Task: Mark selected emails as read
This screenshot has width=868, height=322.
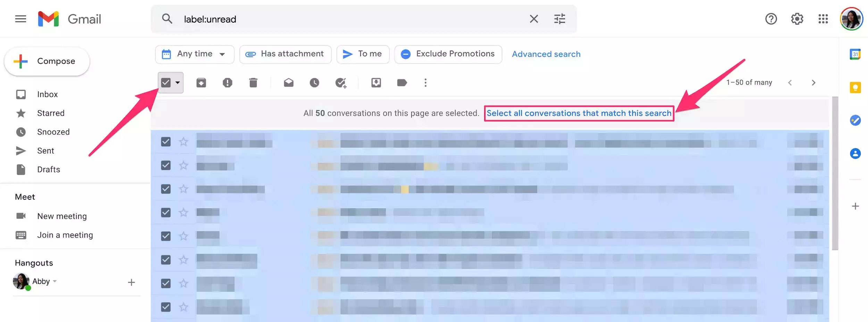Action: click(x=289, y=83)
